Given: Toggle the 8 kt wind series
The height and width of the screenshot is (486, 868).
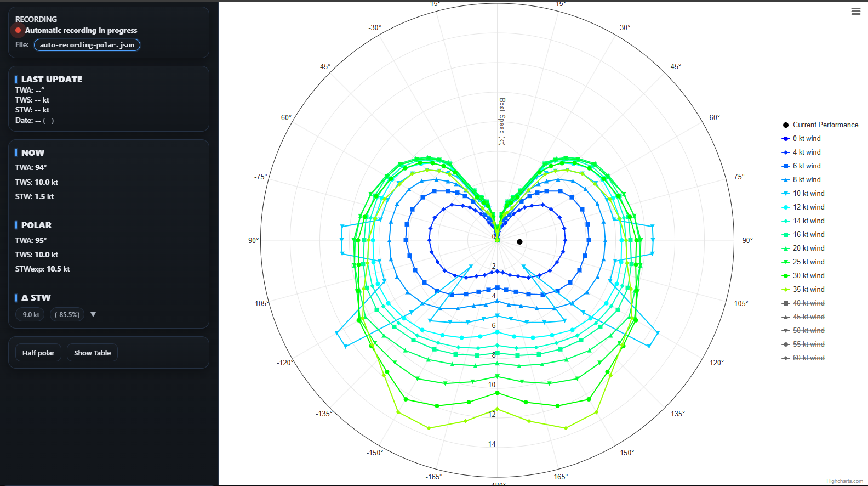Looking at the screenshot, I should [801, 179].
